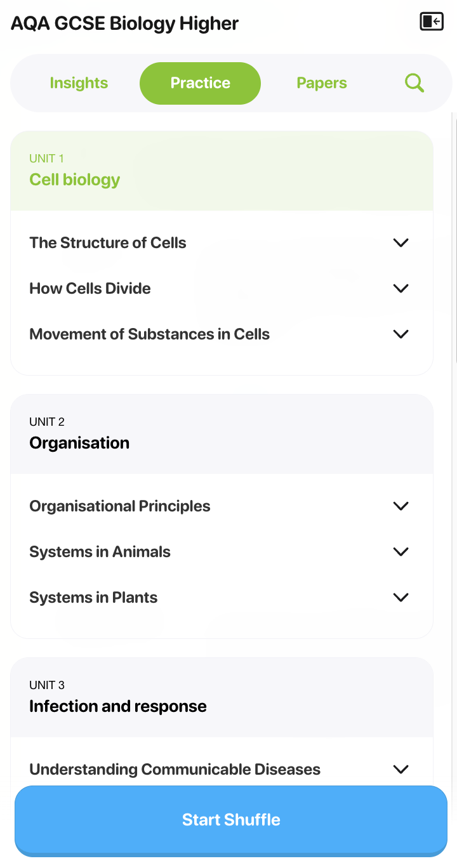The image size is (457, 868).
Task: Expand Systems in Plants chevron
Action: (x=401, y=597)
